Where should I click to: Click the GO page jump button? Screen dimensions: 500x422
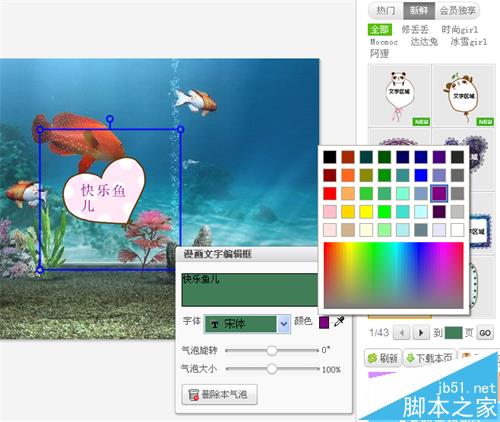pos(485,333)
